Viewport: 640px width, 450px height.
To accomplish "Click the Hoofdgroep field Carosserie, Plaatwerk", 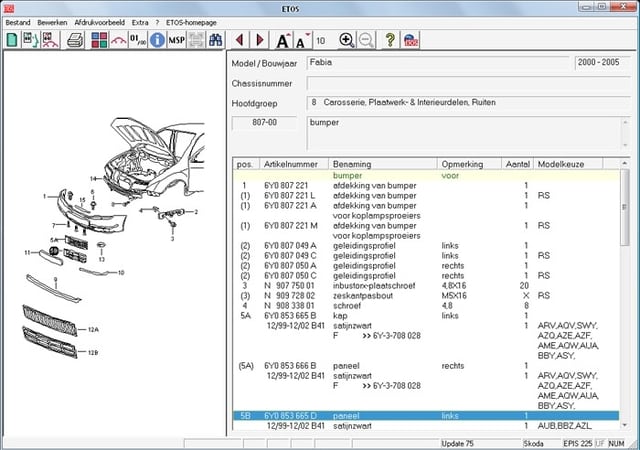I will (469, 103).
